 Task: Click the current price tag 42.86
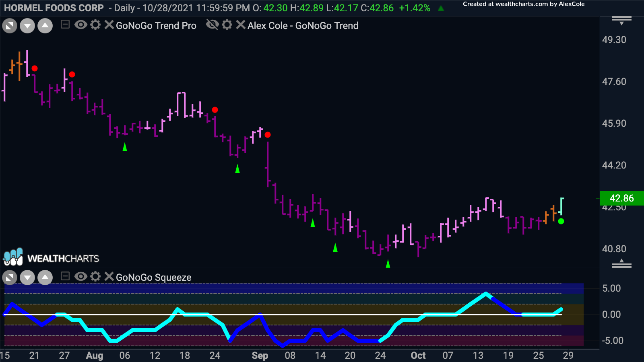click(x=621, y=198)
